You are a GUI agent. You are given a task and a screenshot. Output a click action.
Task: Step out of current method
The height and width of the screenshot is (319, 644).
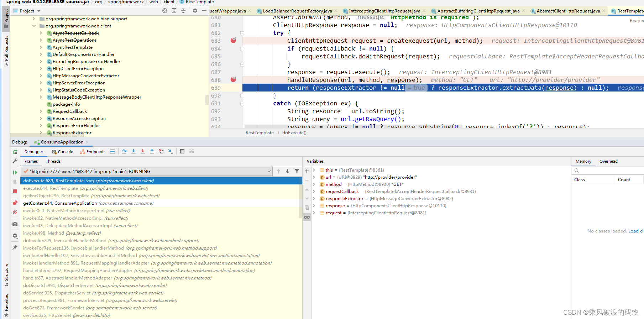pyautogui.click(x=152, y=151)
